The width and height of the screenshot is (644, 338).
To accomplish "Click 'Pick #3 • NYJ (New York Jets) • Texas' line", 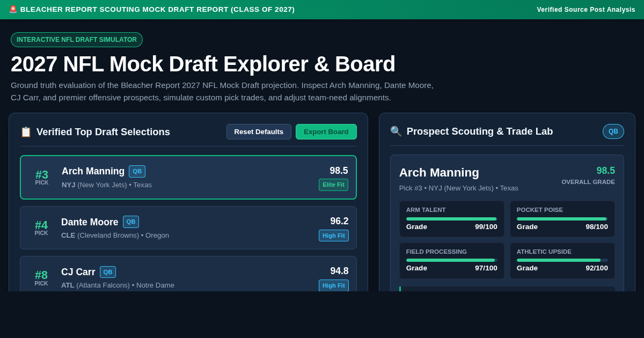I will point(459,188).
